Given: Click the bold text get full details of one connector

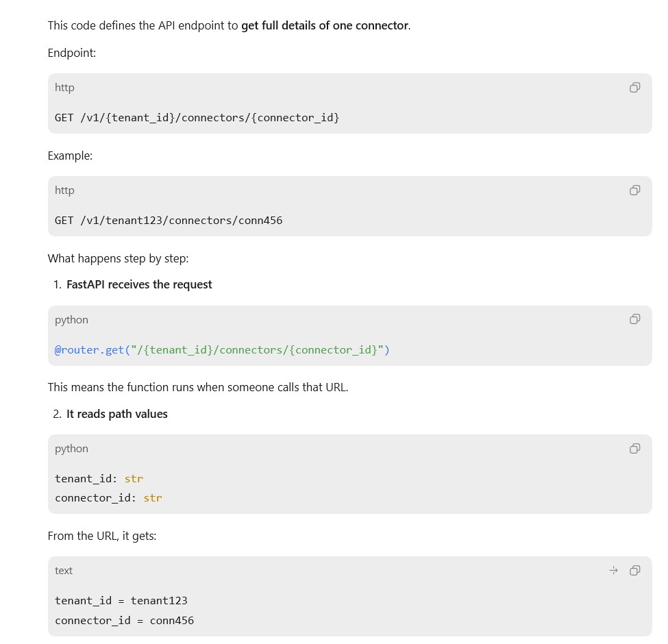Looking at the screenshot, I should (x=325, y=25).
